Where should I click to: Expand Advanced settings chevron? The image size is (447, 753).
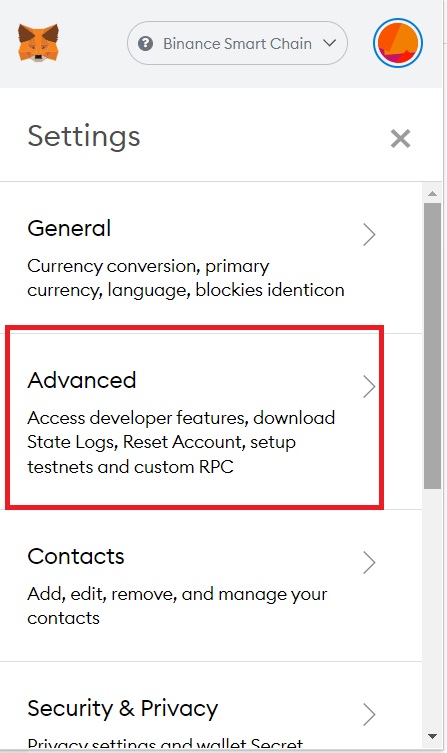(x=369, y=387)
